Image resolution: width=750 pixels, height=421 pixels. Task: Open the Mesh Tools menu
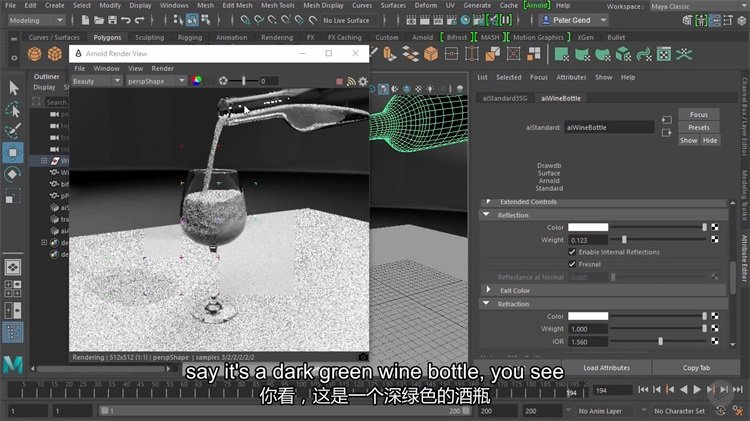[x=278, y=5]
